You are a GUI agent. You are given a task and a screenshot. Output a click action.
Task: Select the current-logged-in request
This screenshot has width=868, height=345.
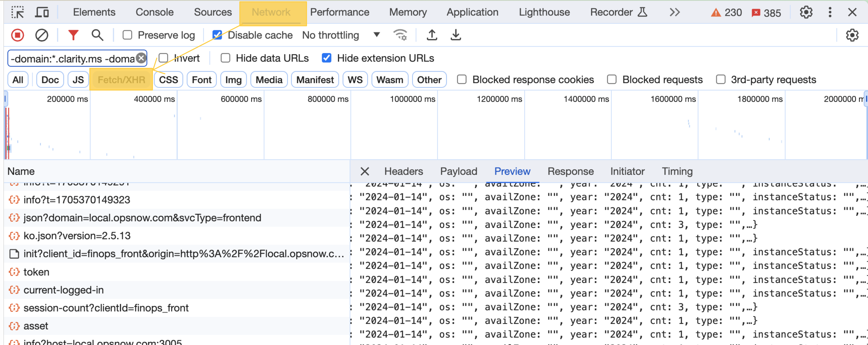pyautogui.click(x=63, y=290)
